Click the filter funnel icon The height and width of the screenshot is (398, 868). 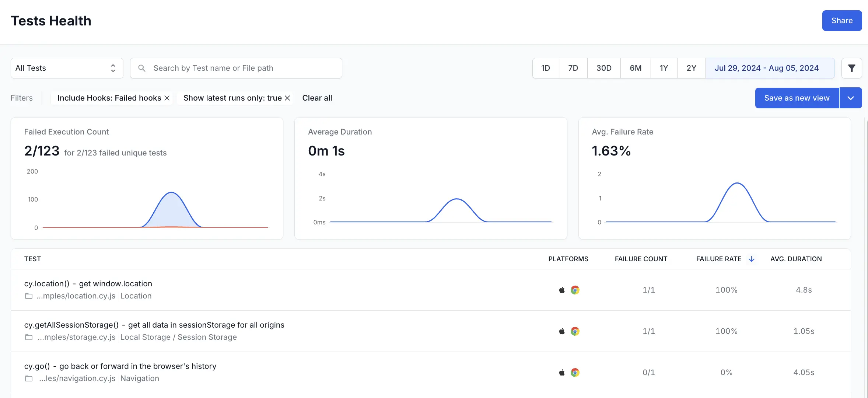(x=851, y=68)
